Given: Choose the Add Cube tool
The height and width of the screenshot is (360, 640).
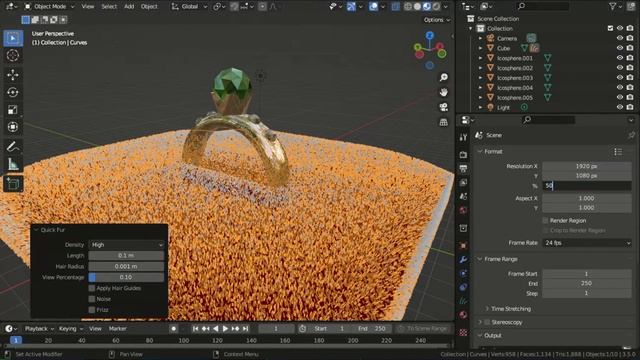Looking at the screenshot, I should tap(13, 184).
